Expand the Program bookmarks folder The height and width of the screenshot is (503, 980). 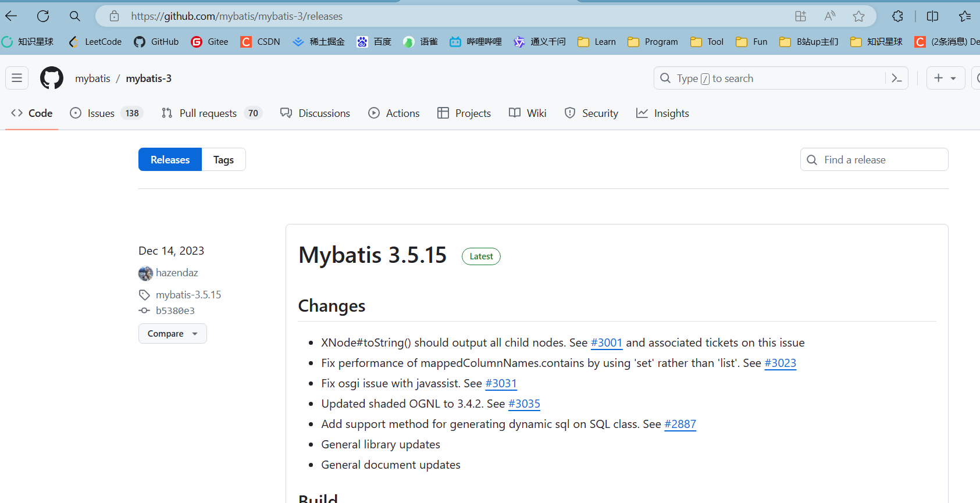tap(653, 42)
